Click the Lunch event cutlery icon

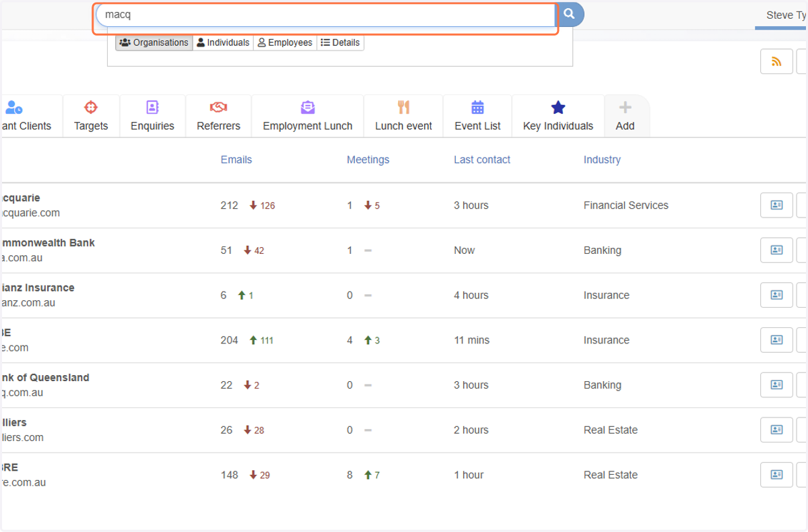pyautogui.click(x=404, y=107)
